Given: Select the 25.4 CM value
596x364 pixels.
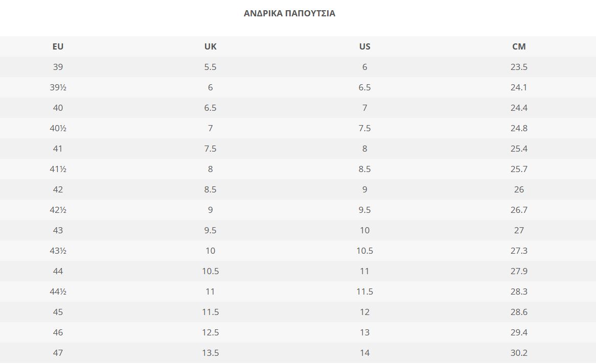Looking at the screenshot, I should pyautogui.click(x=519, y=149).
